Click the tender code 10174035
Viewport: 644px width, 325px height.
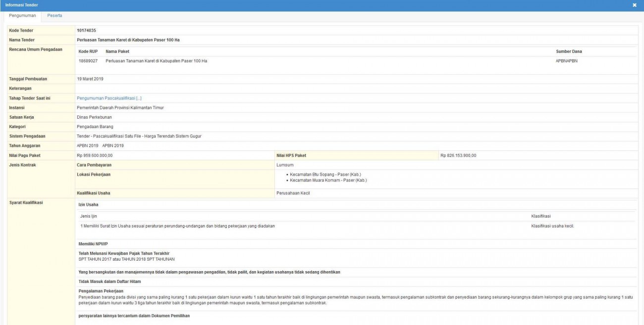(86, 31)
